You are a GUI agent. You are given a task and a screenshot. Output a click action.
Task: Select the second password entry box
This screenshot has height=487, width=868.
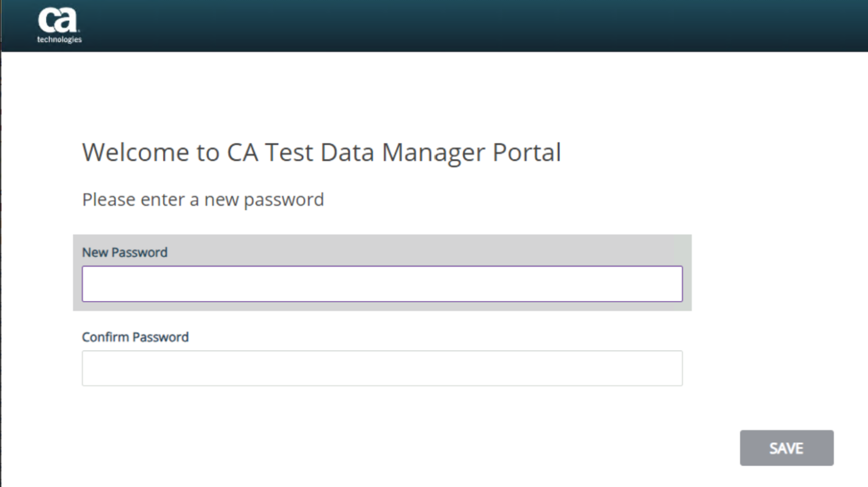tap(382, 368)
